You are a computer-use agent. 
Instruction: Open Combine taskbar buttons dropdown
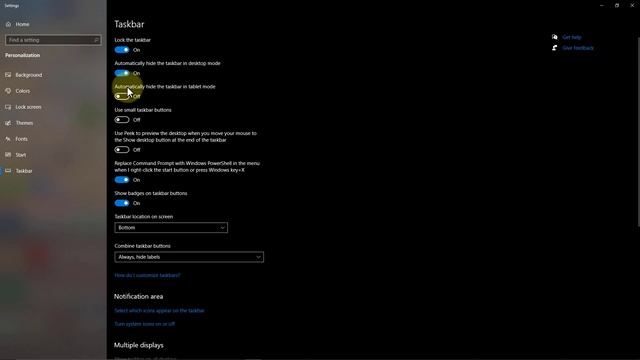point(189,257)
